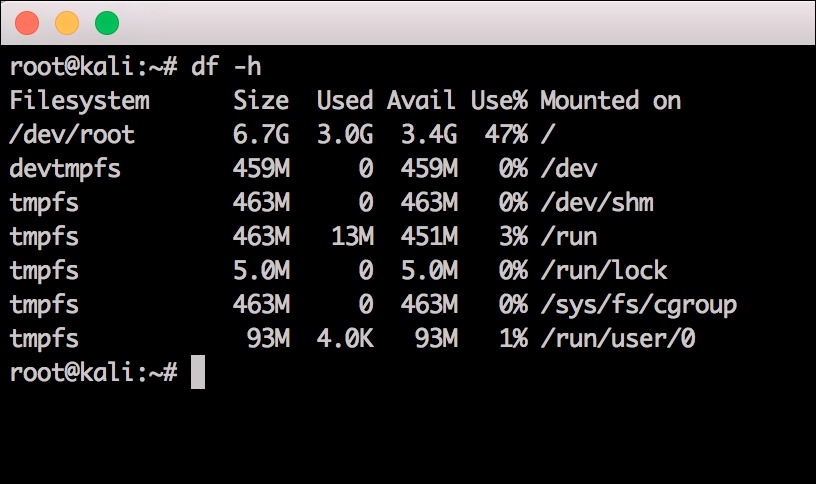
Task: Click the 47% usage value
Action: point(506,135)
